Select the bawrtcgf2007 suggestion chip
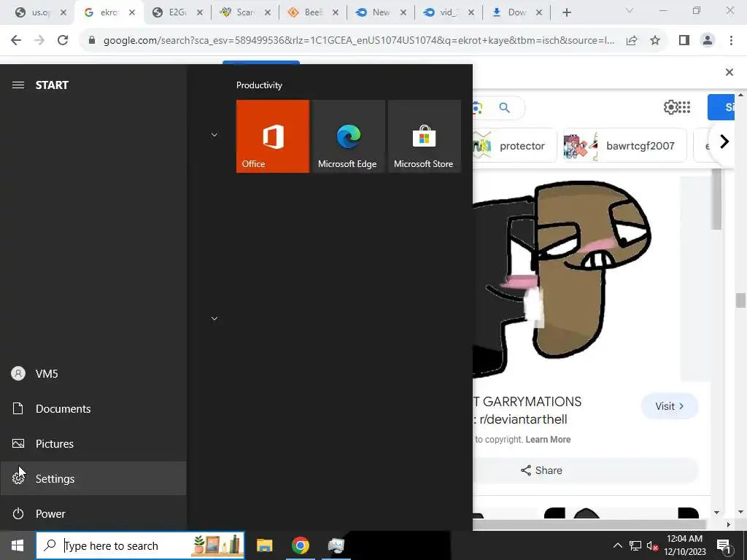Viewport: 747px width, 560px height. (624, 146)
